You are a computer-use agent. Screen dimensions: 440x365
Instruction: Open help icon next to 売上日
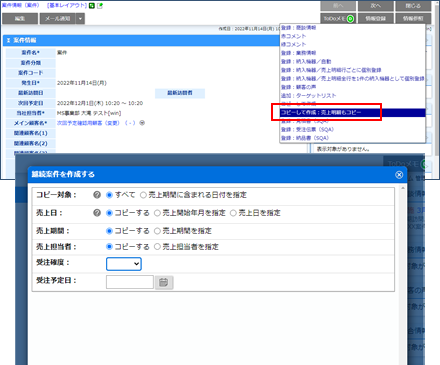point(97,213)
